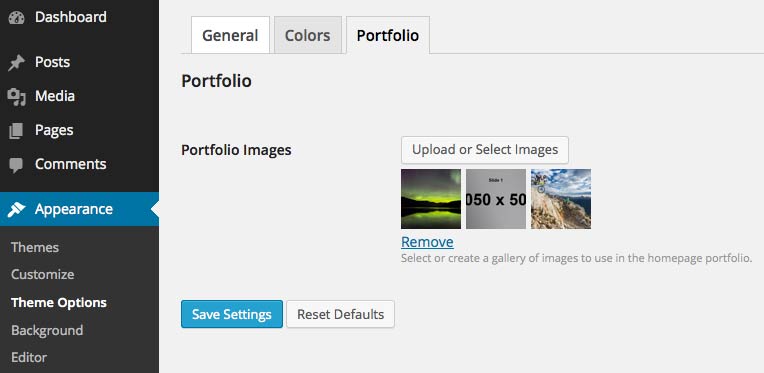Open Themes submenu item
Viewport: 764px width, 373px height.
[35, 247]
